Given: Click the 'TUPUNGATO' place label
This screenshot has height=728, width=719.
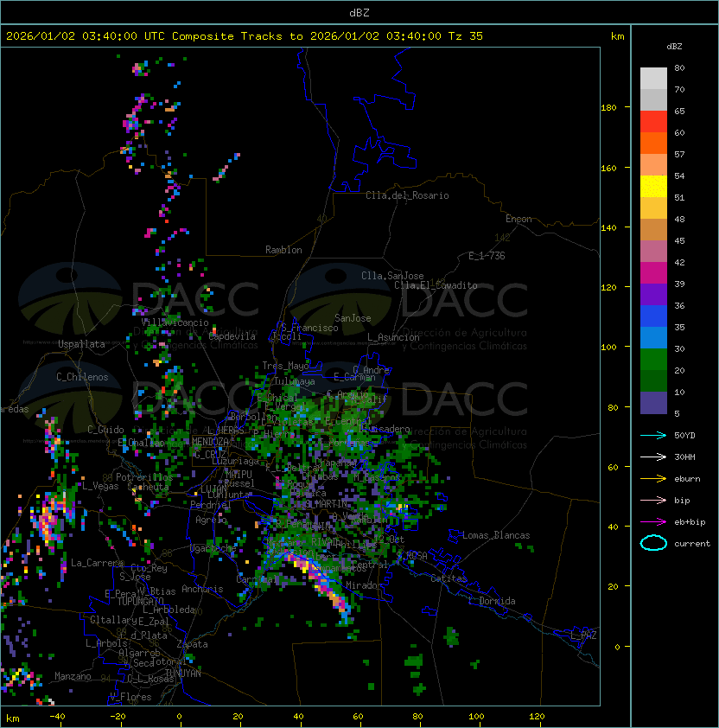Looking at the screenshot, I should click(x=140, y=601).
